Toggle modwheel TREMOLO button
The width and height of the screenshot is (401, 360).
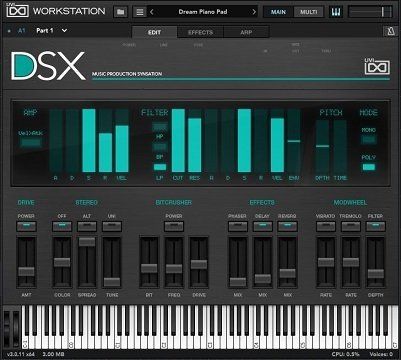point(351,226)
